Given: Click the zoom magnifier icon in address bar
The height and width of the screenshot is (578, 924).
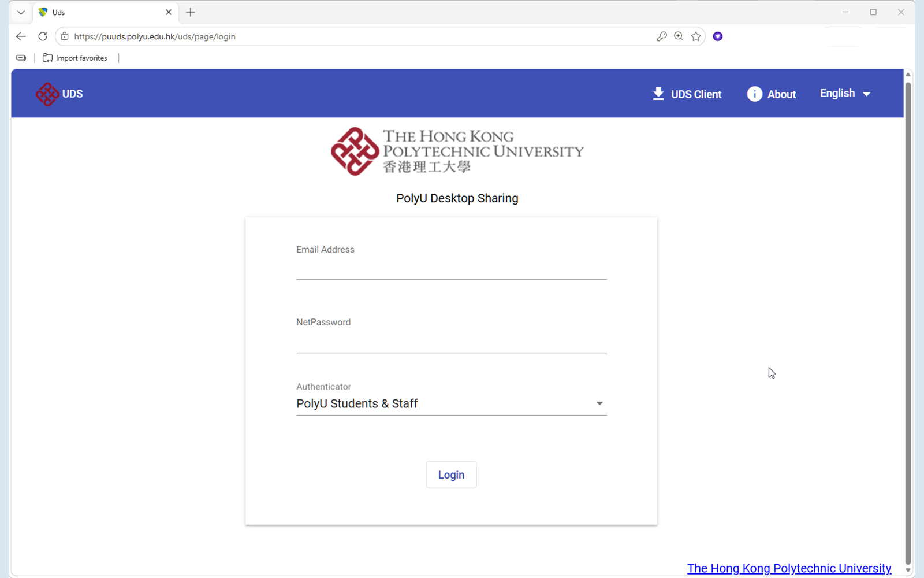Looking at the screenshot, I should click(x=679, y=36).
